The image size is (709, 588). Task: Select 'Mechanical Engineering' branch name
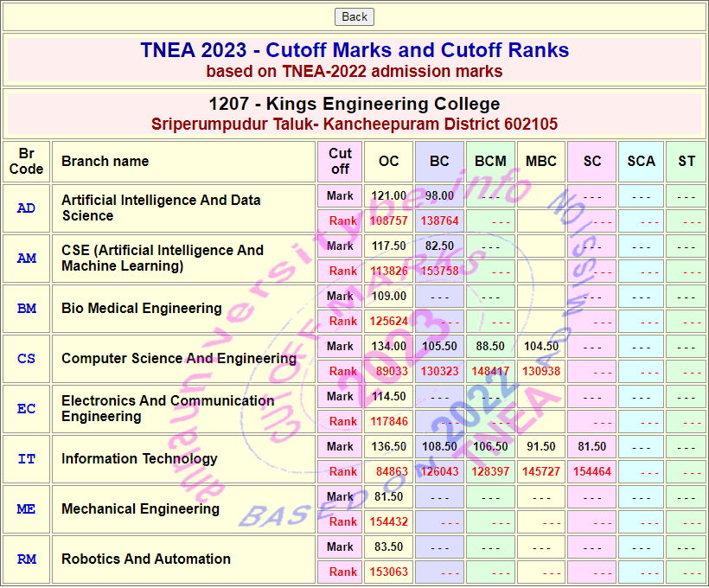pos(140,509)
